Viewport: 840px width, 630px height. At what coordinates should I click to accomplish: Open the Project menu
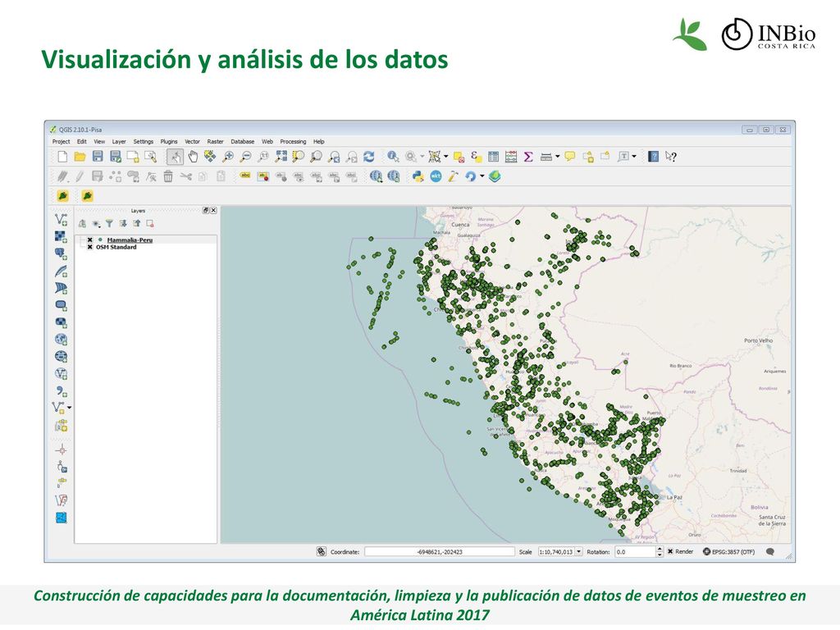click(61, 141)
